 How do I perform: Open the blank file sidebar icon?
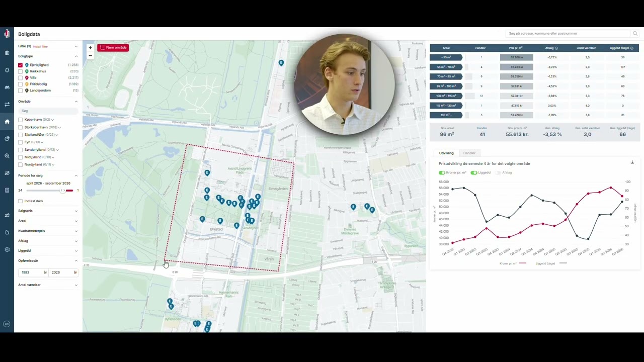tap(7, 232)
